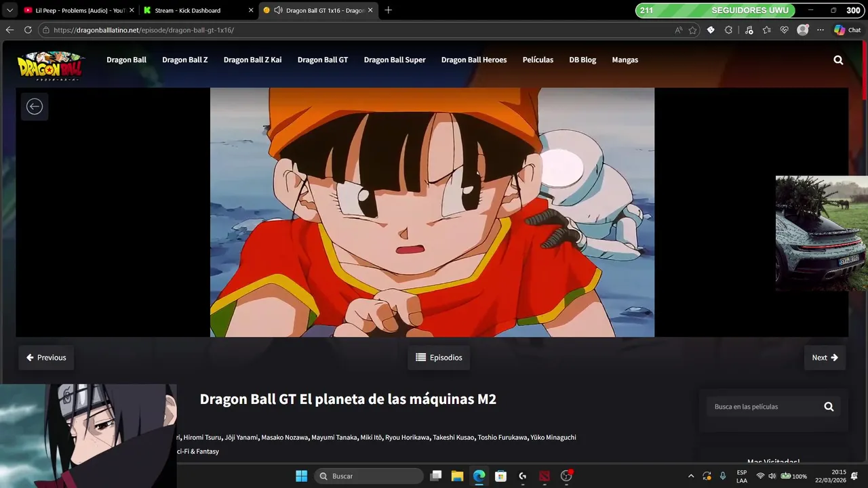Open cast link Miki Itō
This screenshot has width=868, height=488.
[x=371, y=437]
